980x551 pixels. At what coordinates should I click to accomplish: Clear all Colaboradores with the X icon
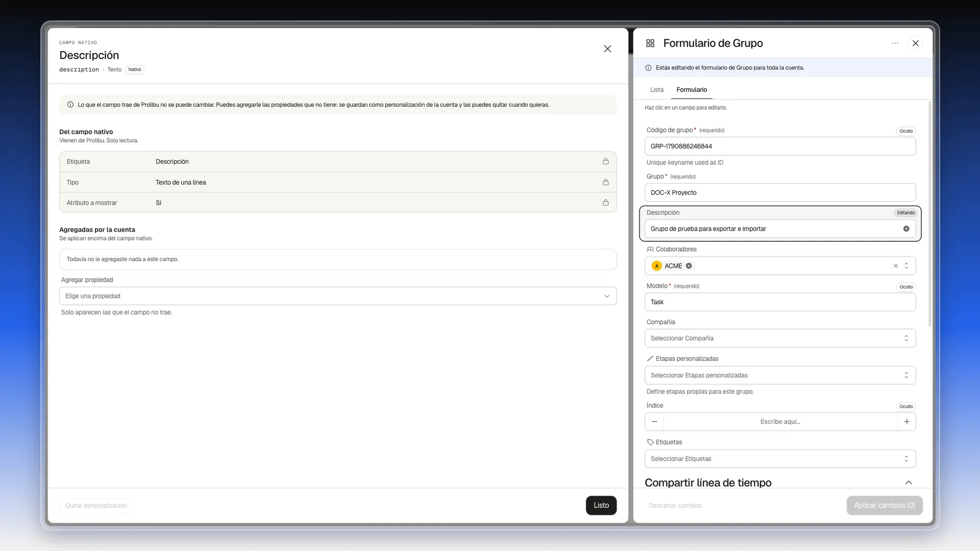(x=895, y=266)
